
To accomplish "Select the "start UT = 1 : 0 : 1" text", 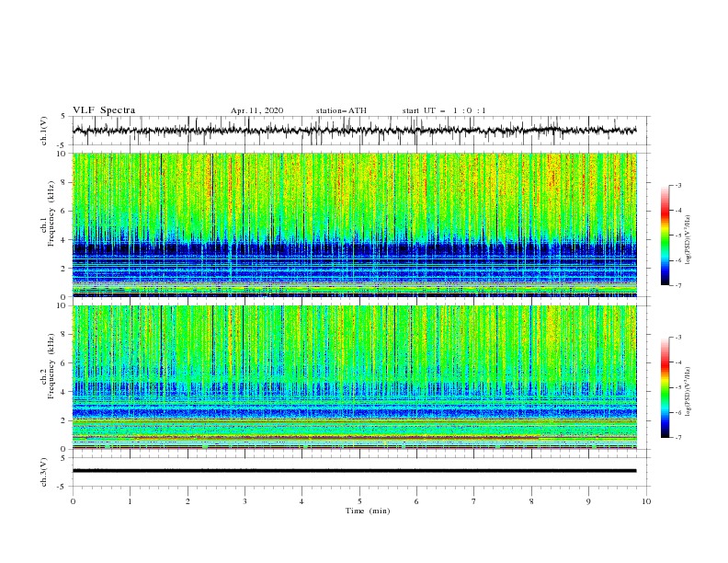I will pyautogui.click(x=444, y=110).
